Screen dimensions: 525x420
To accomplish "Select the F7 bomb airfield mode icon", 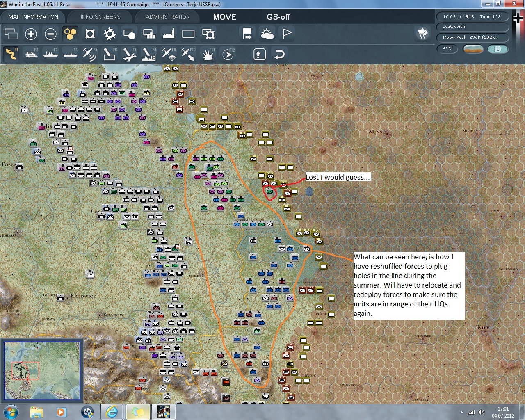I will coord(129,54).
